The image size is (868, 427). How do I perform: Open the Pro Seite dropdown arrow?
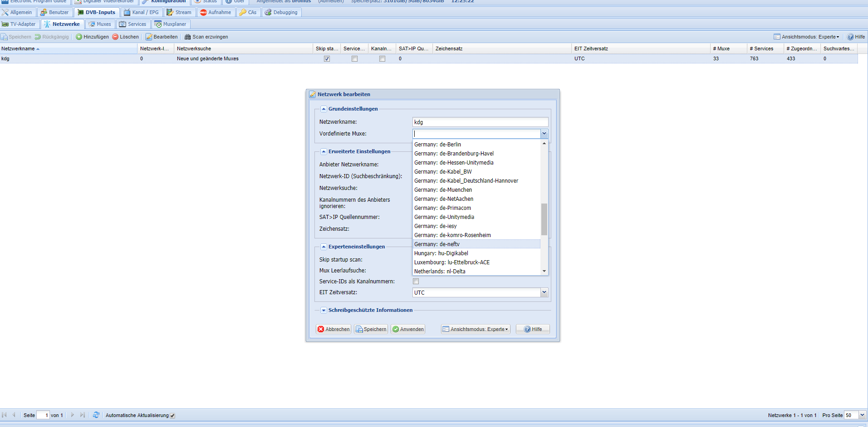862,415
